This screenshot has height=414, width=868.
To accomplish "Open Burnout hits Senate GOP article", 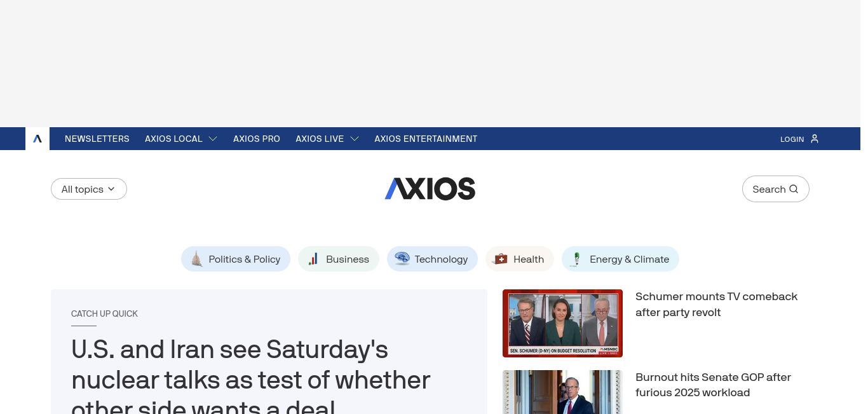I will 713,385.
